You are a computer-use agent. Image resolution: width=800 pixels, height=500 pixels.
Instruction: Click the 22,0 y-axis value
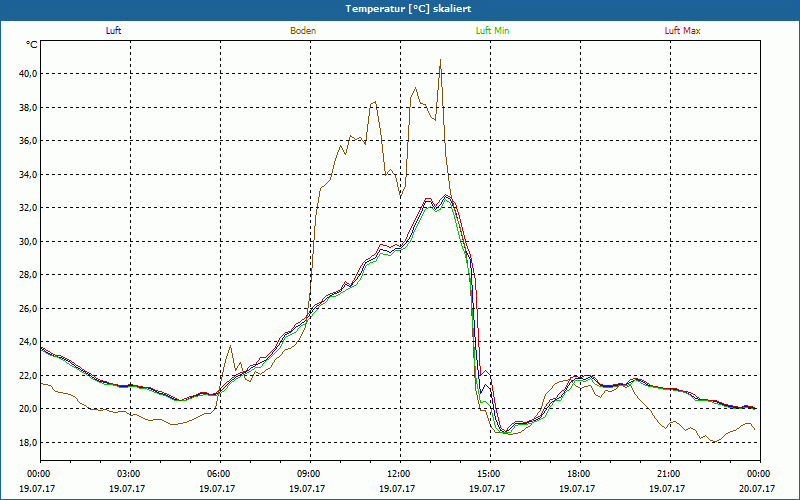pyautogui.click(x=29, y=376)
